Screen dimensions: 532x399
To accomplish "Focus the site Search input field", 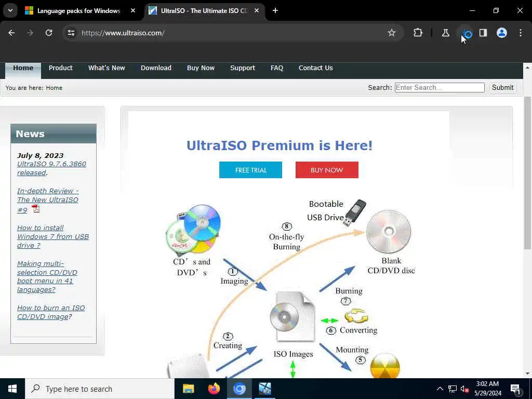I will tap(440, 87).
